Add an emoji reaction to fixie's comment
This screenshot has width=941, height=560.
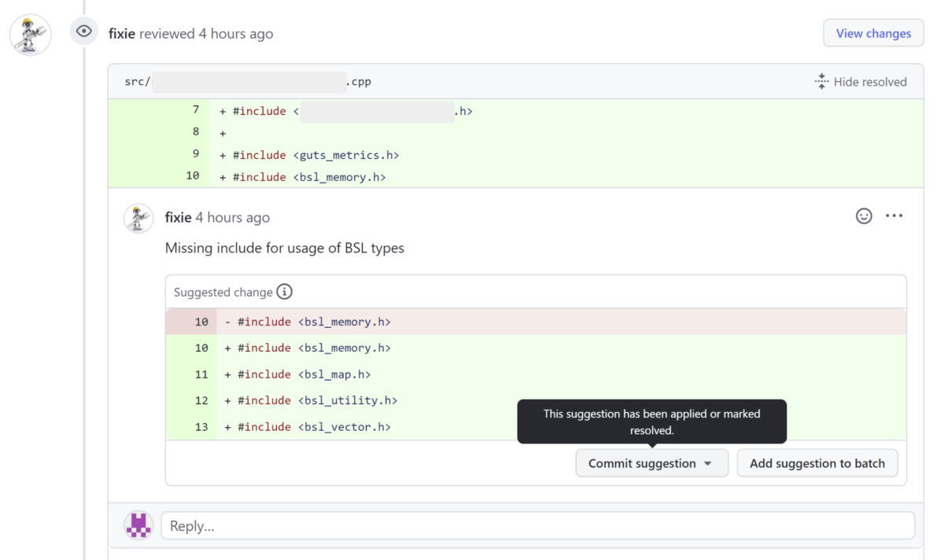864,216
